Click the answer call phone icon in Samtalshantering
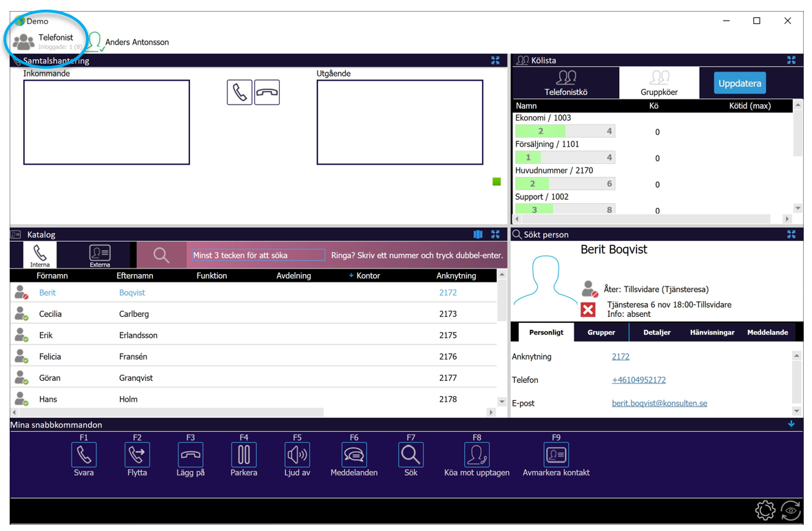812x531 pixels. [239, 92]
